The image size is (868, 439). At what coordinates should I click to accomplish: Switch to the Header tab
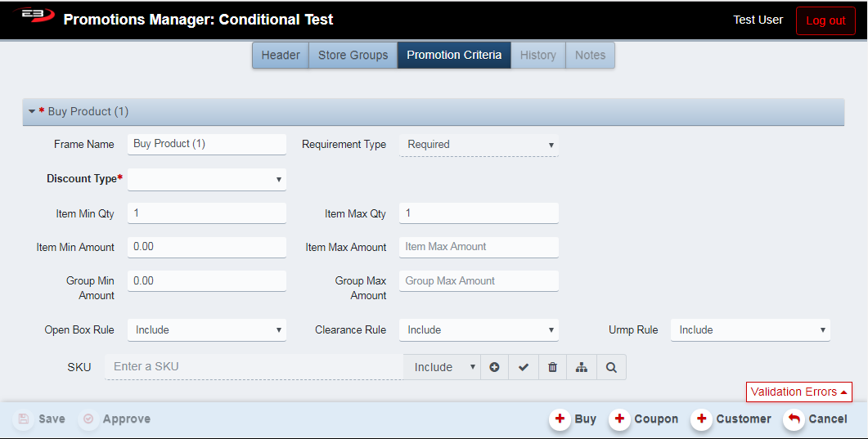(x=281, y=56)
